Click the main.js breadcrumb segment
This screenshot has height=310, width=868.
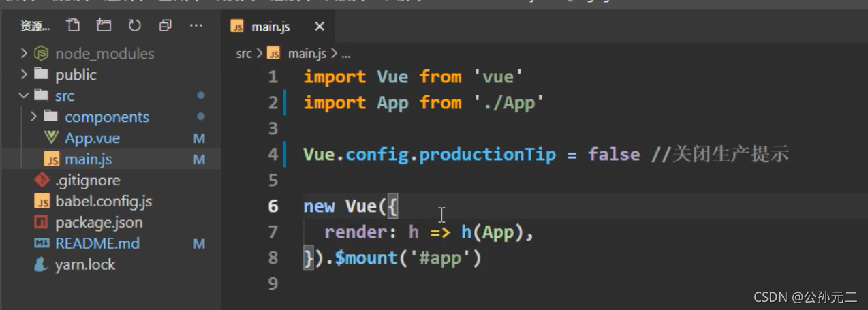[x=307, y=54]
